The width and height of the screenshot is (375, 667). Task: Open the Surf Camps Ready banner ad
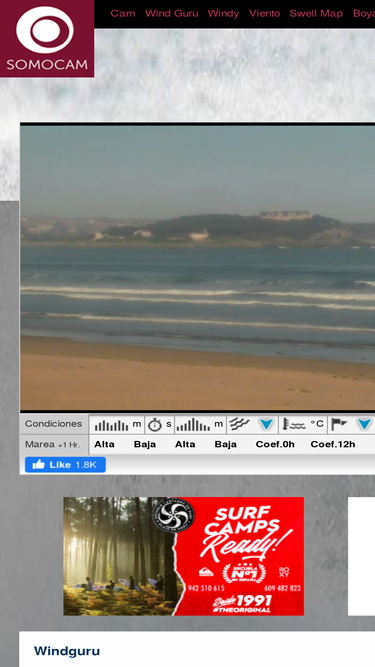pyautogui.click(x=184, y=556)
